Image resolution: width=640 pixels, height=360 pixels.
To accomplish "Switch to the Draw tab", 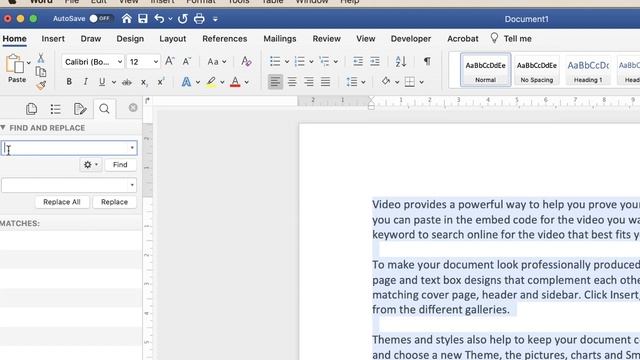I will (91, 39).
